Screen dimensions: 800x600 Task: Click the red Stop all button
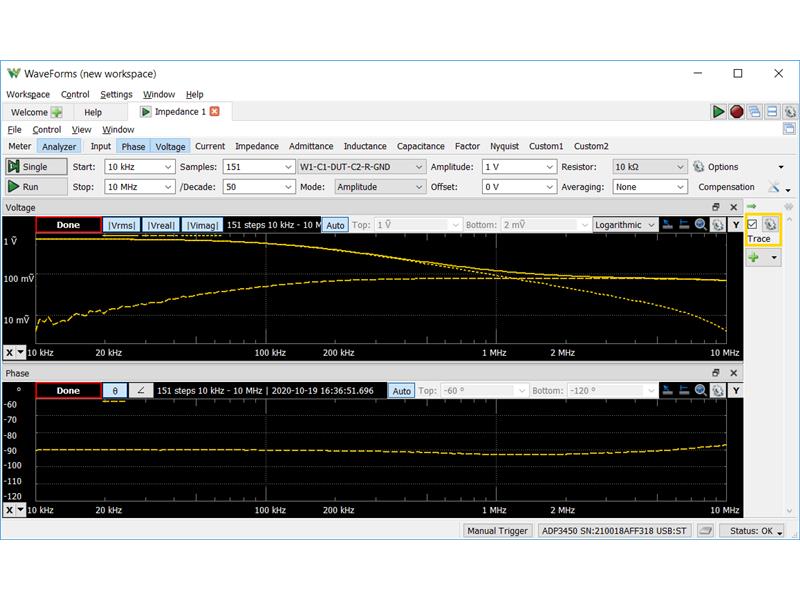click(736, 112)
